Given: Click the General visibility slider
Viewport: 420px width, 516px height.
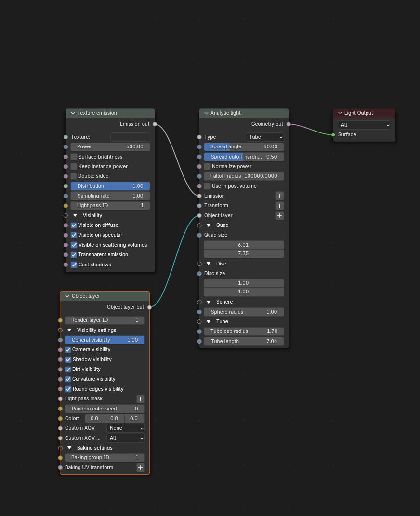Looking at the screenshot, I should pos(105,340).
